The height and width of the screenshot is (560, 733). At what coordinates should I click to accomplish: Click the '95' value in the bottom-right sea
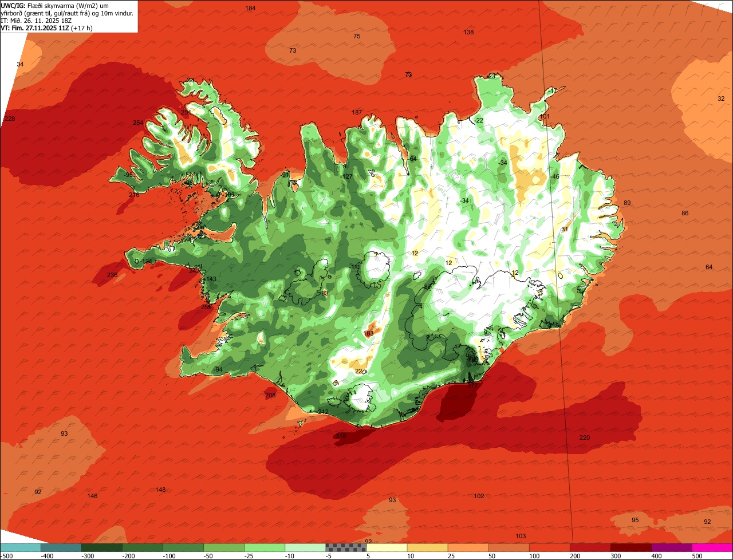tap(635, 520)
